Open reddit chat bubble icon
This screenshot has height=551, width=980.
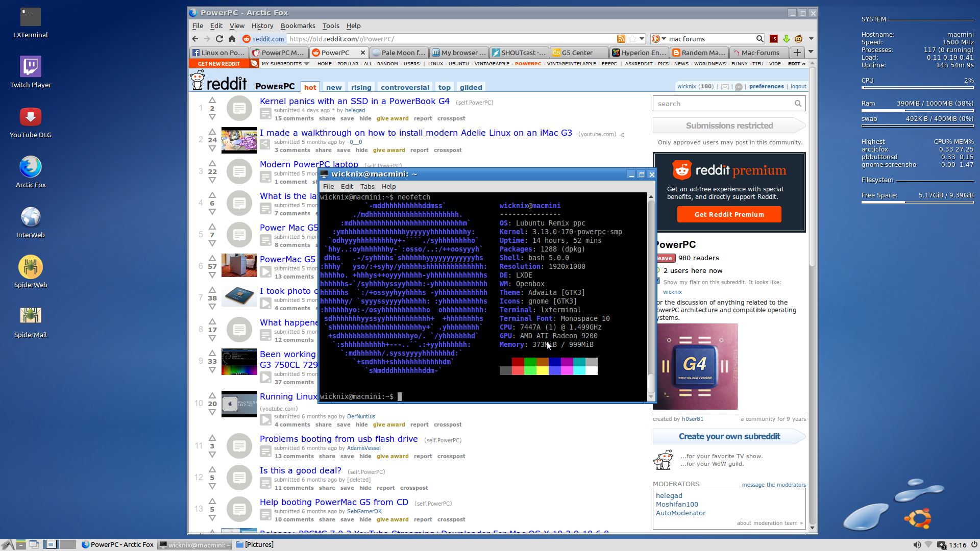(x=738, y=87)
